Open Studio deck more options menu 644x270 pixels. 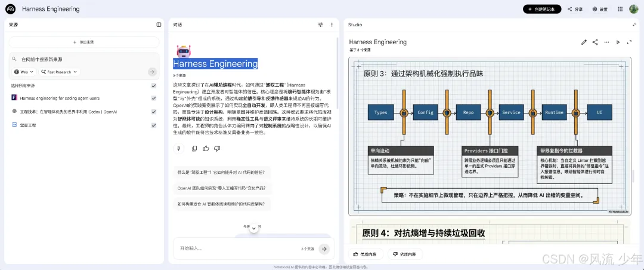(606, 42)
